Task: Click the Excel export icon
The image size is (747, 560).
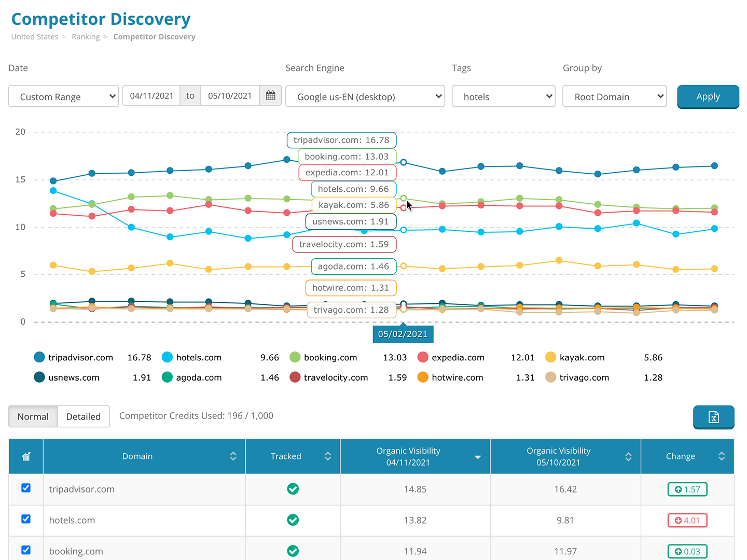Action: tap(714, 417)
